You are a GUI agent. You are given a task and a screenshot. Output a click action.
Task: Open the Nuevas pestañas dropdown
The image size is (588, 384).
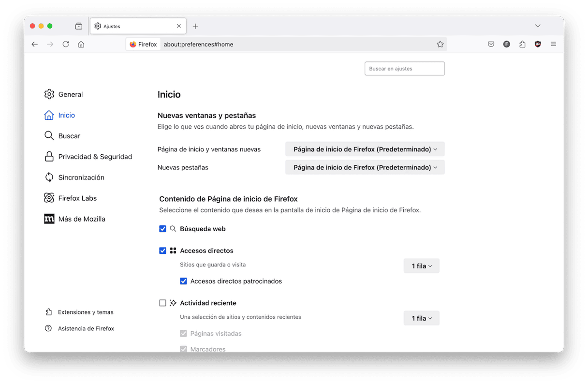pyautogui.click(x=365, y=167)
